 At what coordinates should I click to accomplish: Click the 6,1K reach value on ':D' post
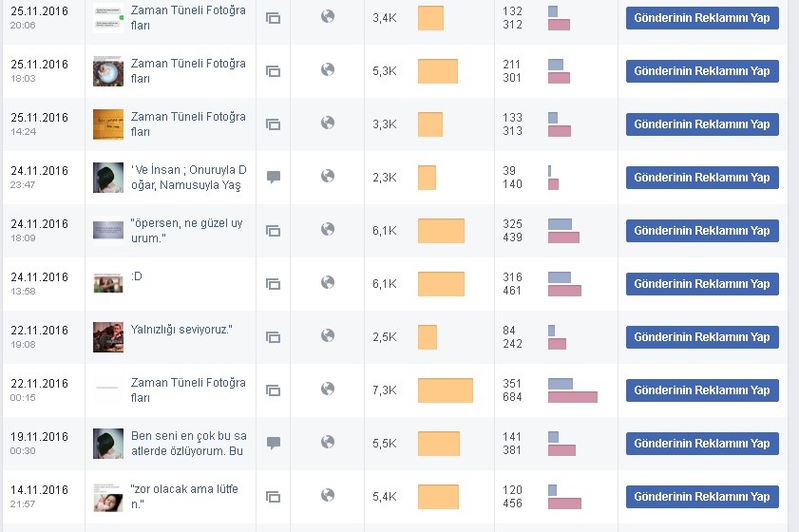(384, 284)
